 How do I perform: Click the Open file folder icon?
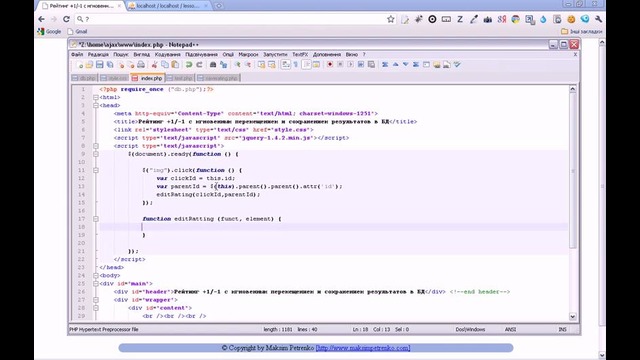point(89,65)
